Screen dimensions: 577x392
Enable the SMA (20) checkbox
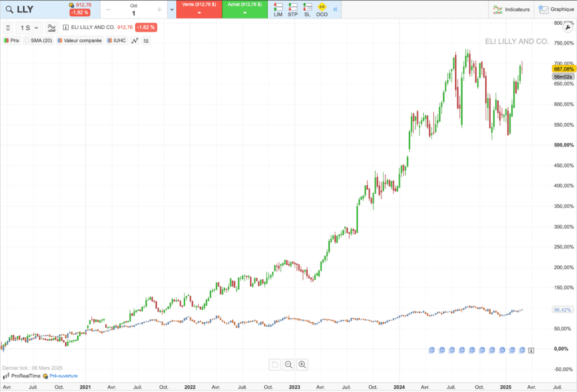pos(27,41)
